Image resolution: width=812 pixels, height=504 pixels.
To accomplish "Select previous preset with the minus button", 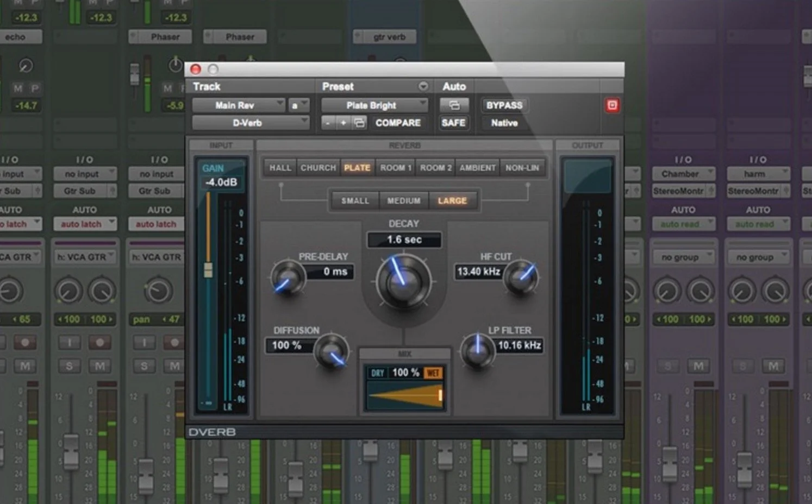I will click(327, 123).
